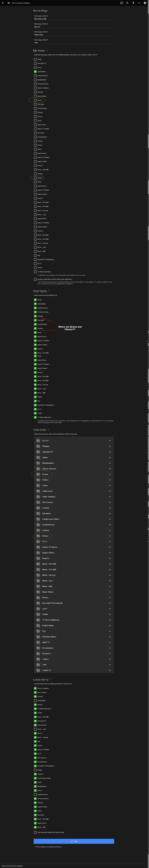This screenshot has width=149, height=868.
Task: Click folder icon of Folders row
Action: click(38, 480)
